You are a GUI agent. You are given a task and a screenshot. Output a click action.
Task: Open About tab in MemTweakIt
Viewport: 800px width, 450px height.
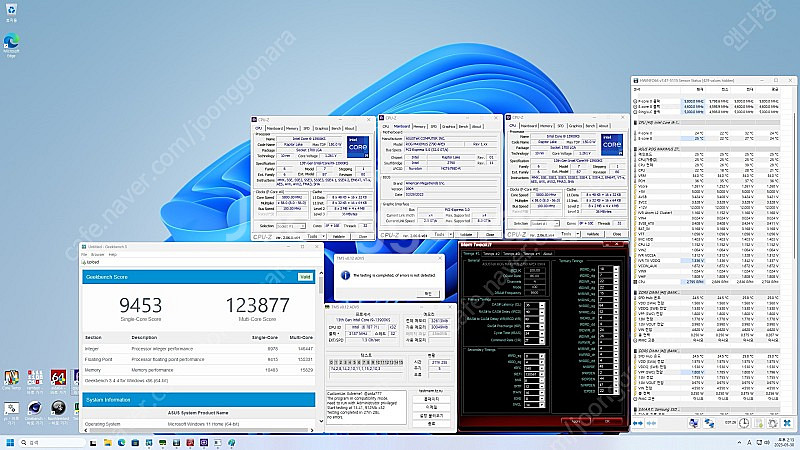(x=547, y=254)
